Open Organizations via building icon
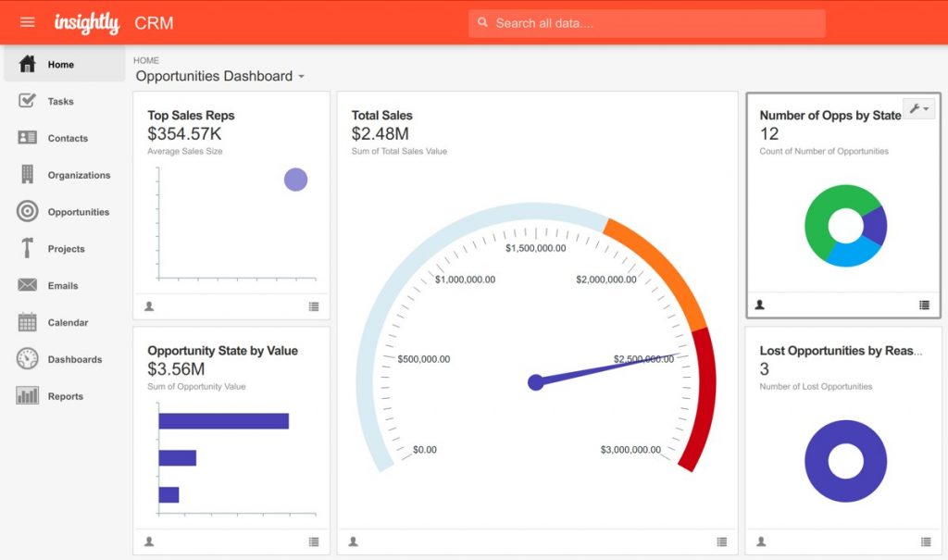 point(28,174)
